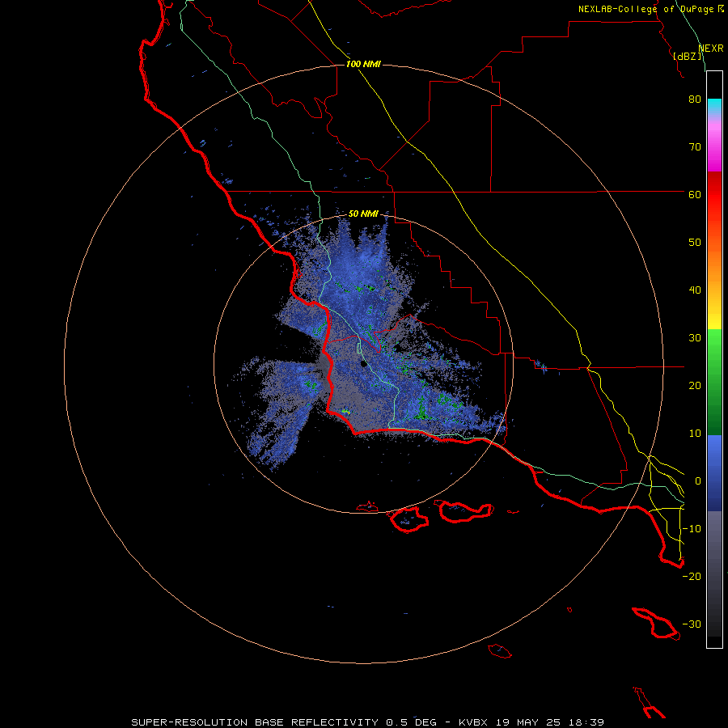Click the 40 dBZ value on color scale

[695, 290]
